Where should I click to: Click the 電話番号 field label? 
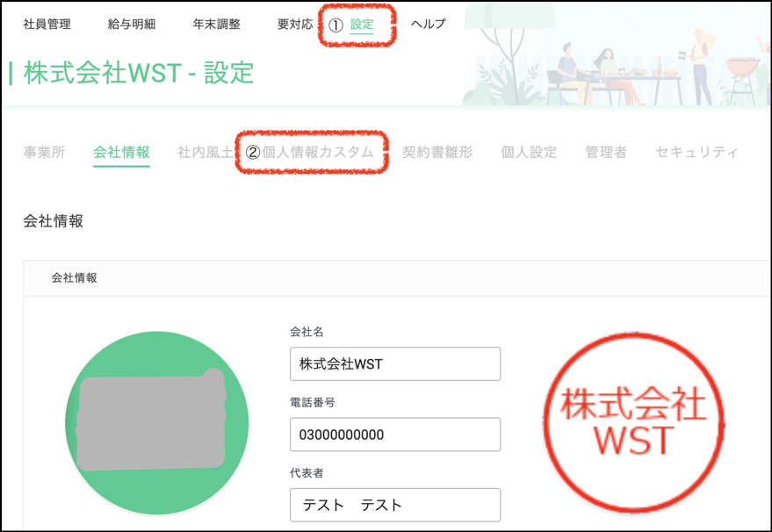(313, 403)
